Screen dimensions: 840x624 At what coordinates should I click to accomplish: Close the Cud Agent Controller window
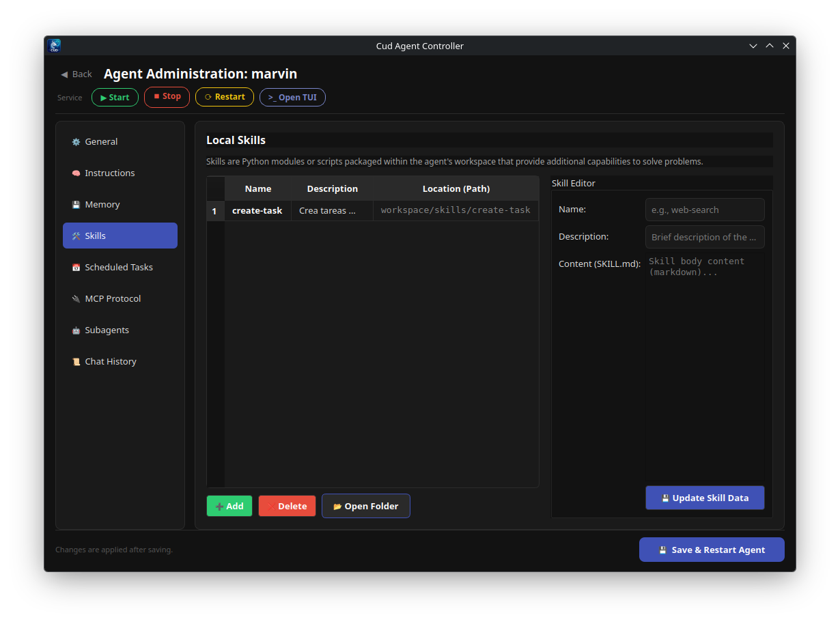[x=786, y=46]
